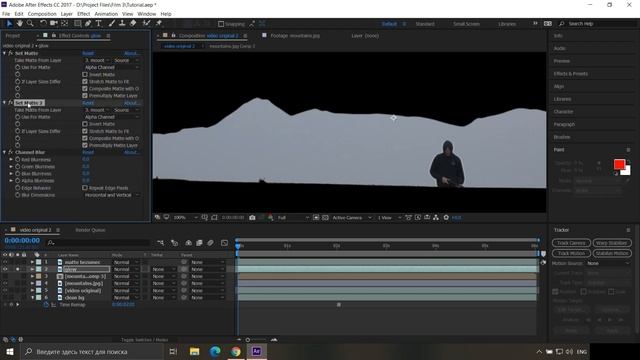This screenshot has width=640, height=360.
Task: Open the File menu
Action: click(x=6, y=14)
